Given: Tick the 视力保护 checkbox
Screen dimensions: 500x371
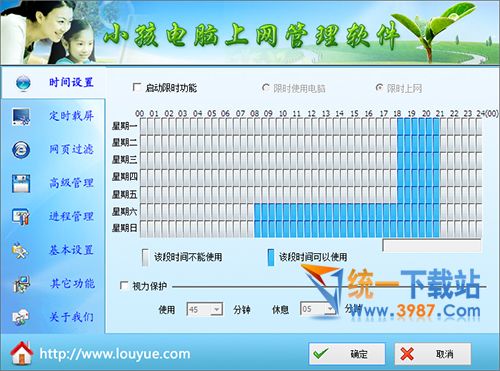Looking at the screenshot, I should (x=124, y=286).
